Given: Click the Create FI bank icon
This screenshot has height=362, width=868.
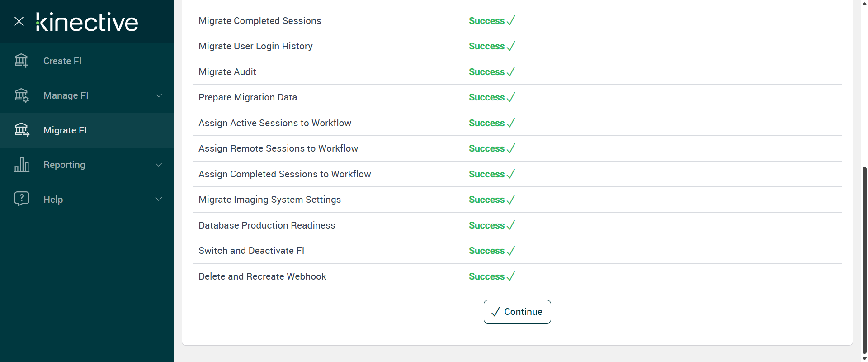Looking at the screenshot, I should point(21,61).
